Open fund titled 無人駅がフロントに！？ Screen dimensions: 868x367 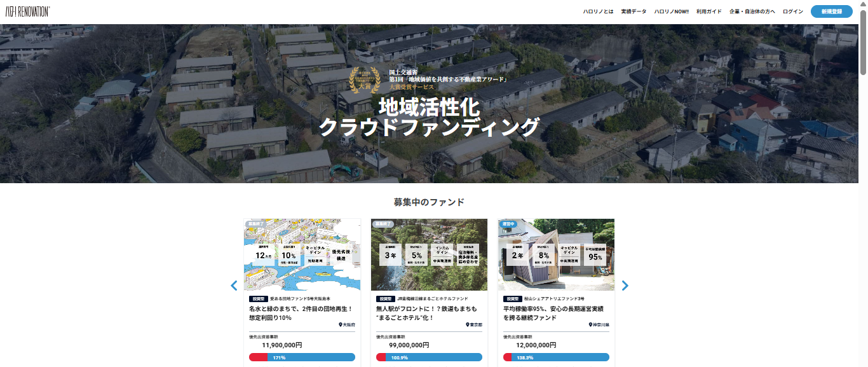426,313
